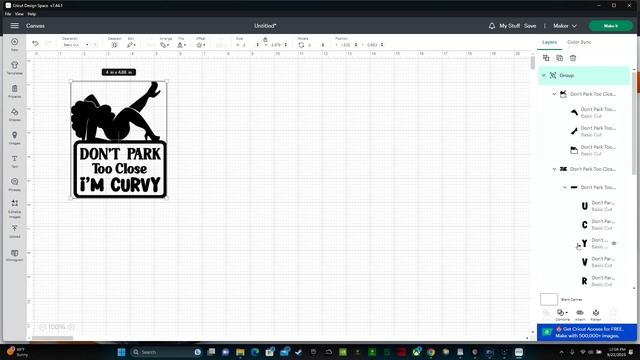Open the Shapes tool
The width and height of the screenshot is (640, 360).
tap(14, 114)
